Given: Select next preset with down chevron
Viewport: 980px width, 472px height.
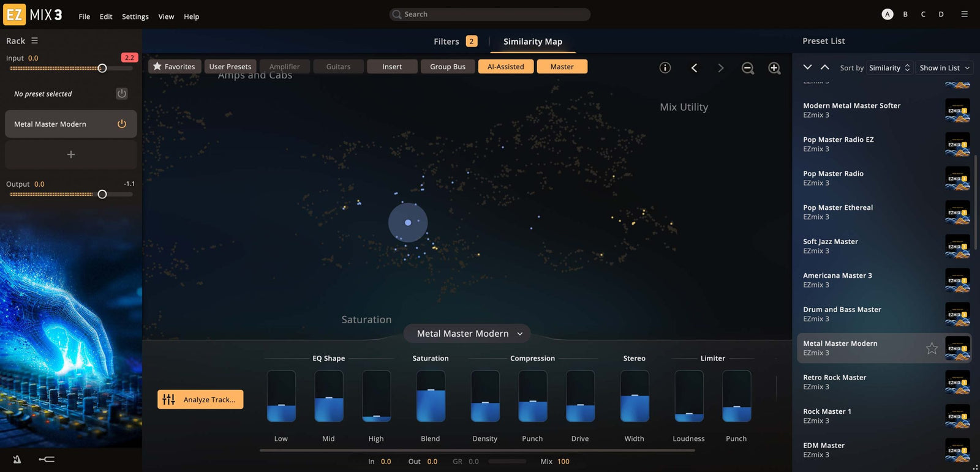Looking at the screenshot, I should click(x=807, y=67).
